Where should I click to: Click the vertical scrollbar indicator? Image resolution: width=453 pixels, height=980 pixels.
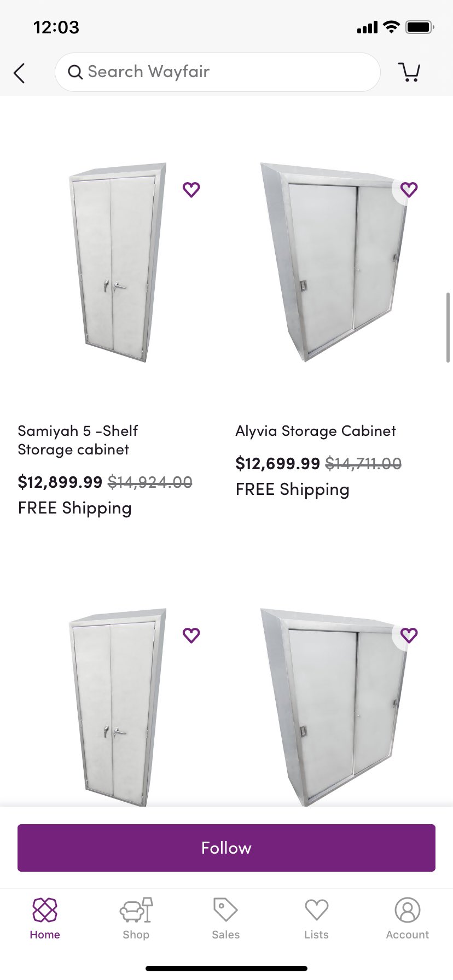pyautogui.click(x=448, y=327)
